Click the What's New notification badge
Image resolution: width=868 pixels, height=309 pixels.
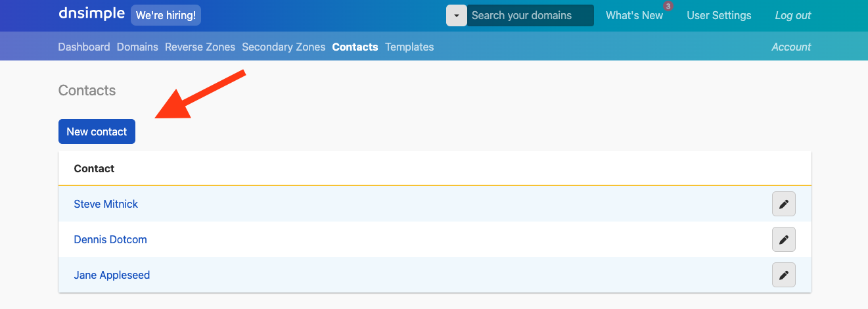pos(668,6)
